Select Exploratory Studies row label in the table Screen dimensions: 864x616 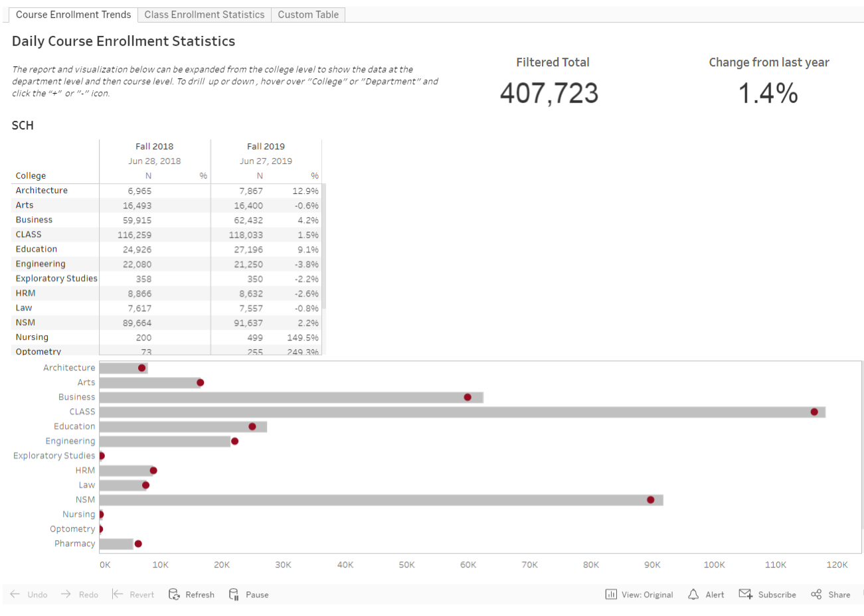coord(56,279)
